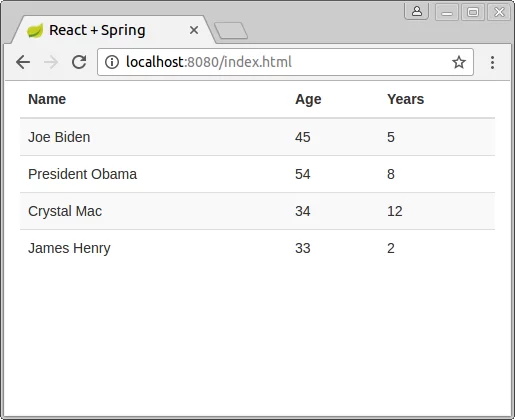
Task: Click the Age column header
Action: coord(308,99)
